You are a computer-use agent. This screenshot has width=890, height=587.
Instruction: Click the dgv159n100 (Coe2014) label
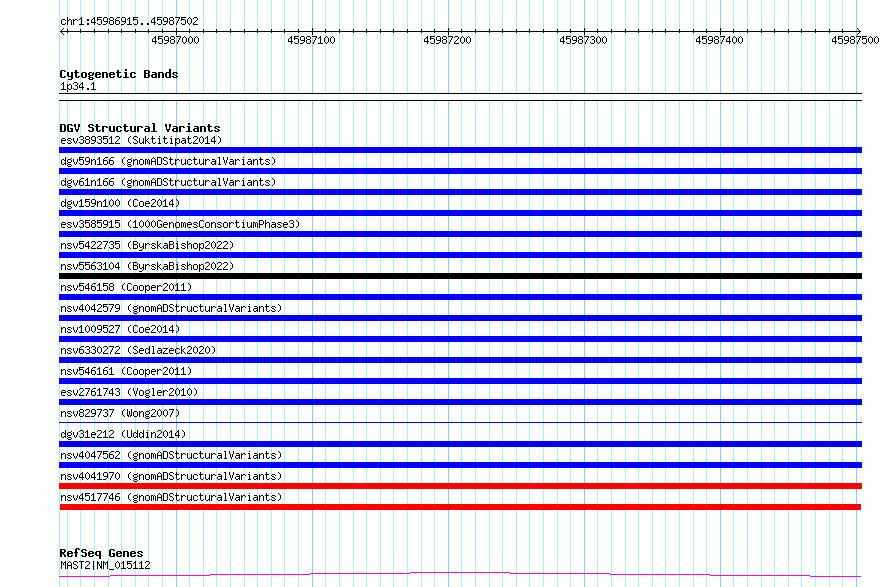pyautogui.click(x=120, y=203)
